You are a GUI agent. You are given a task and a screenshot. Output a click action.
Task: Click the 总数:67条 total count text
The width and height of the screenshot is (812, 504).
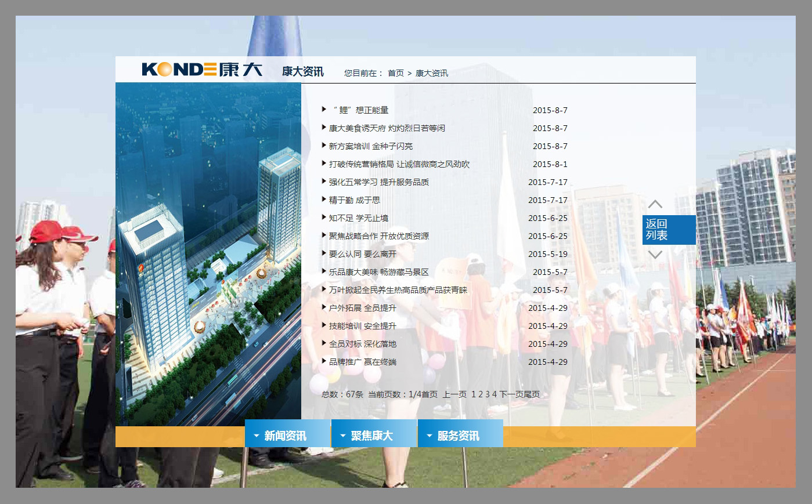[342, 394]
